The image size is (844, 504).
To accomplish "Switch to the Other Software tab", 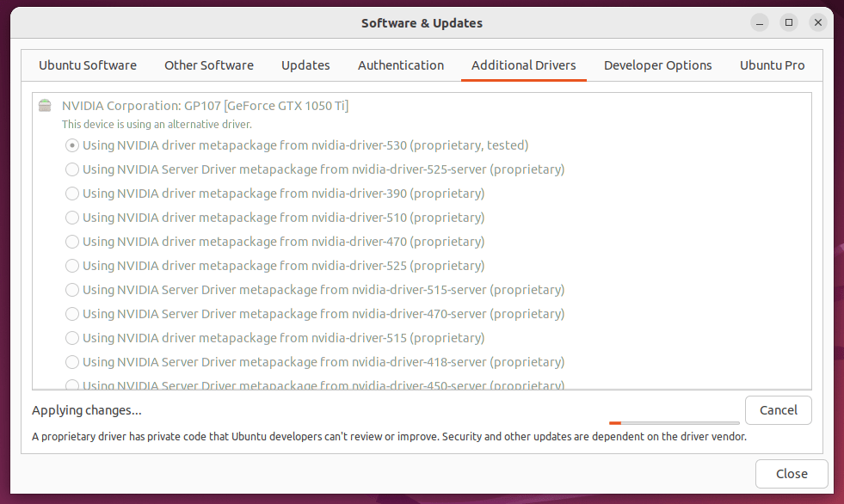I will (x=209, y=65).
